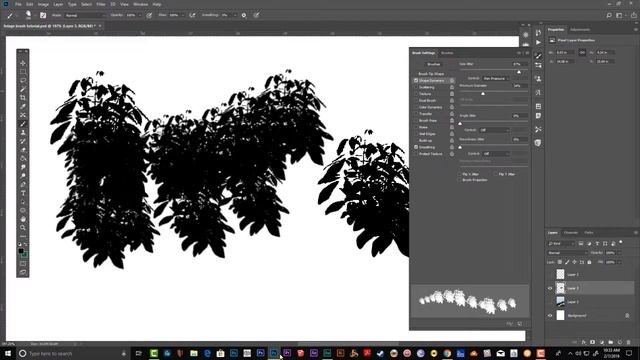Click the smoothing options gear icon
Viewport: 640px width, 360px height.
[x=244, y=15]
